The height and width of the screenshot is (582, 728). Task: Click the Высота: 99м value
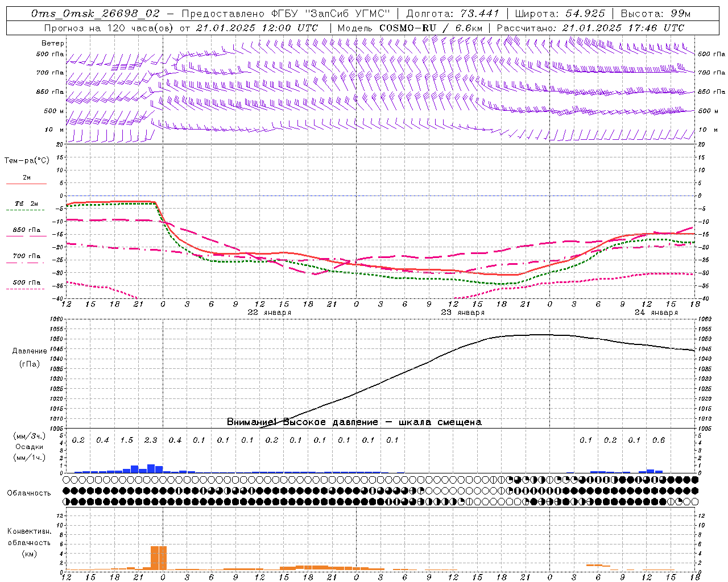(x=656, y=14)
